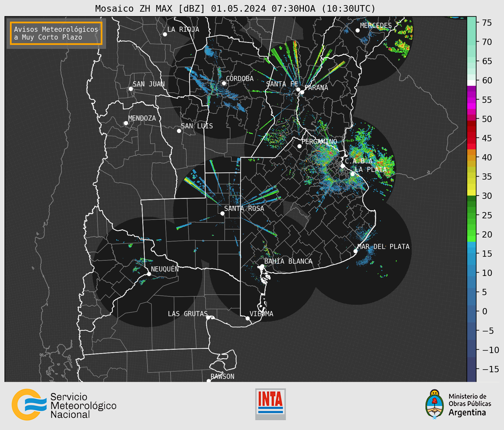Click the C.A.B.A city marker dot
This screenshot has width=504, height=430.
pos(343,166)
